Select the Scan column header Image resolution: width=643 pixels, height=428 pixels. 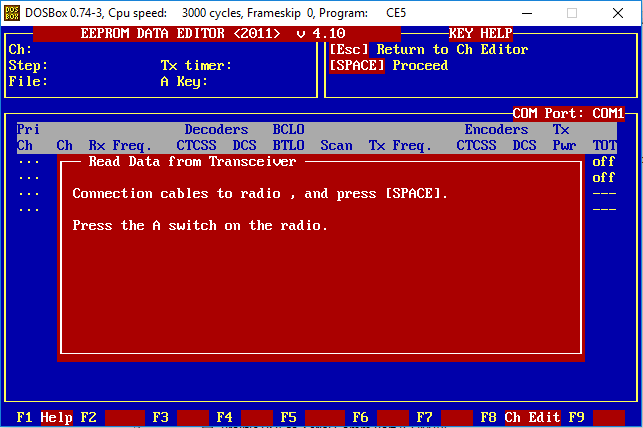tap(336, 145)
